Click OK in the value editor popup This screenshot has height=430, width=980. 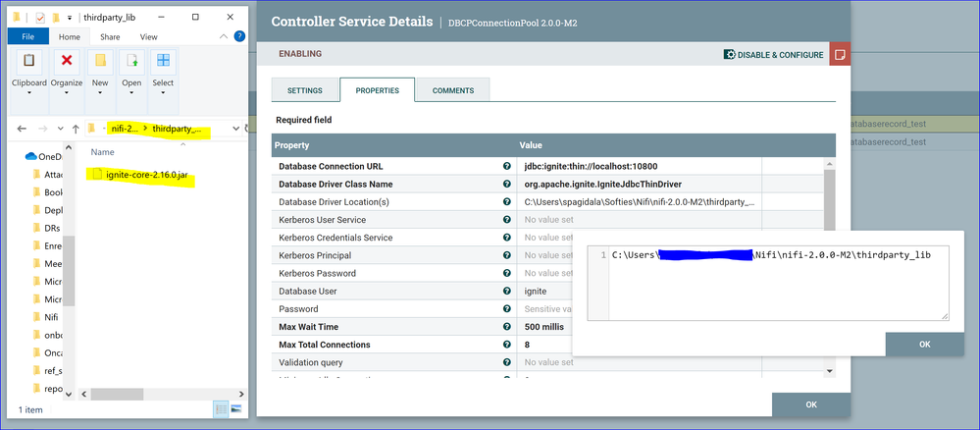pos(925,345)
